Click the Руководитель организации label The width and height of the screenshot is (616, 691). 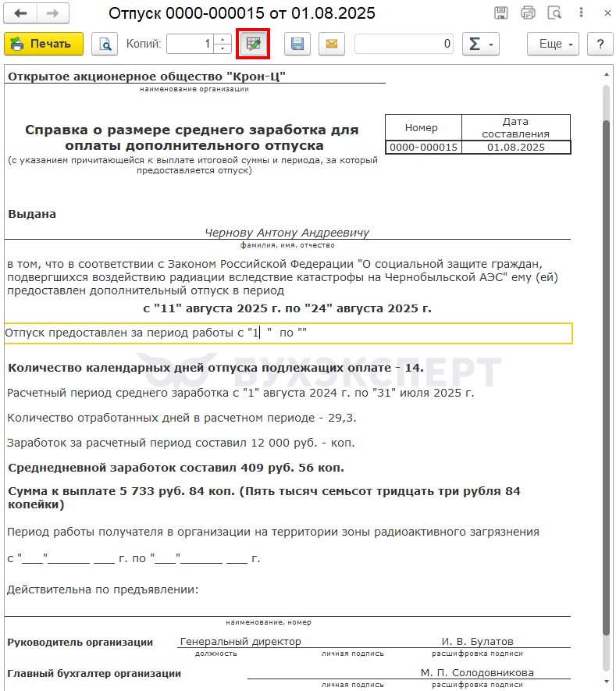[x=80, y=643]
